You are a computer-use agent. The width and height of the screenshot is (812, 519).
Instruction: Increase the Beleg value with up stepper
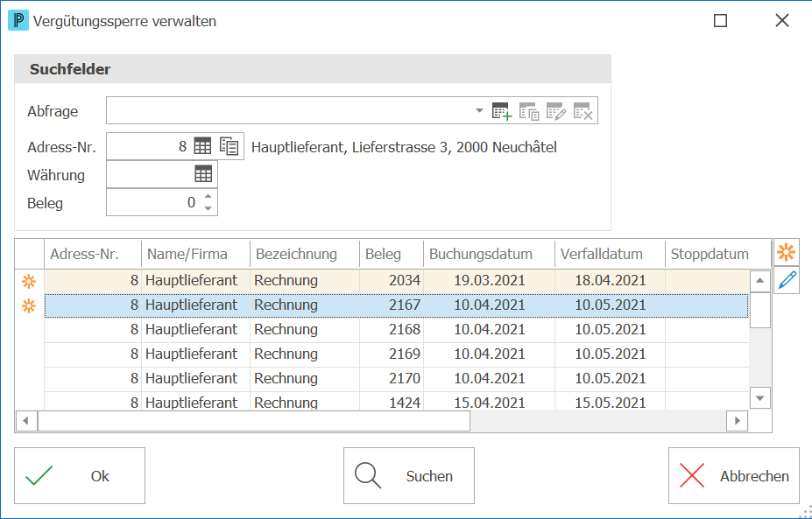coord(208,197)
